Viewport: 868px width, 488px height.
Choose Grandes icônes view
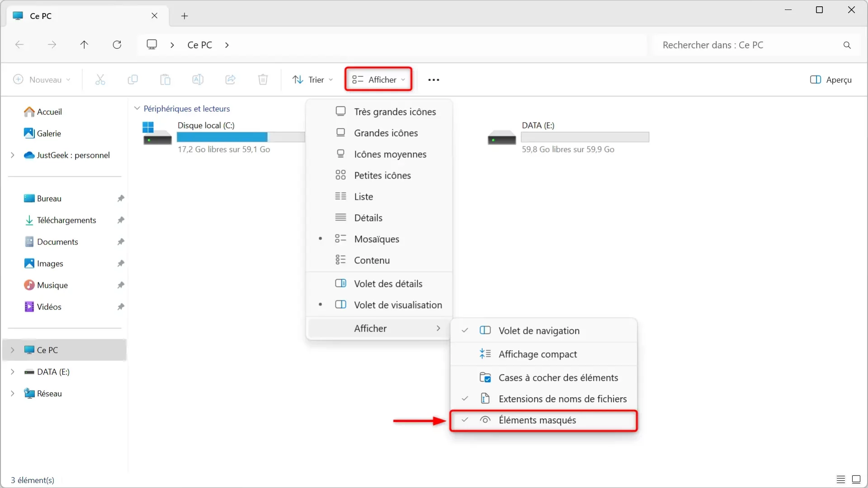(379, 133)
